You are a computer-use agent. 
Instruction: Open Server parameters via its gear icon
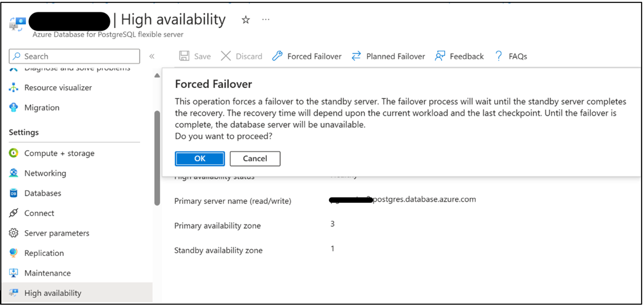point(14,233)
